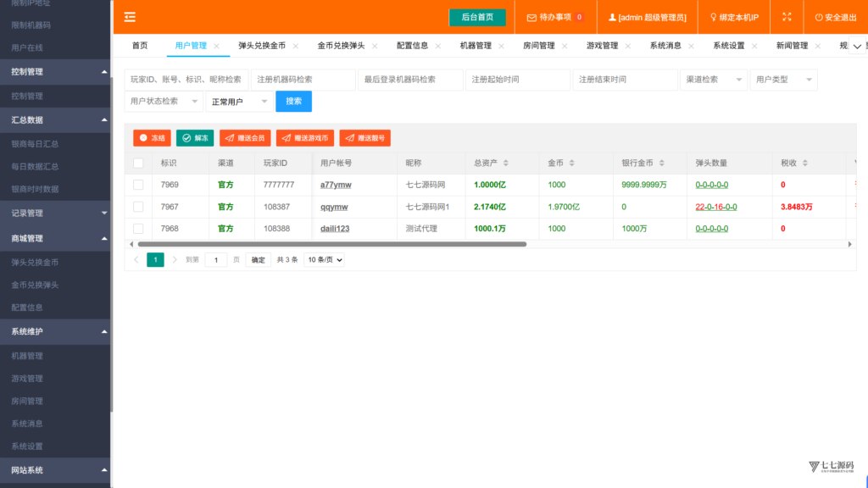The height and width of the screenshot is (488, 868).
Task: Close the 系统消息 tab
Action: click(x=691, y=46)
